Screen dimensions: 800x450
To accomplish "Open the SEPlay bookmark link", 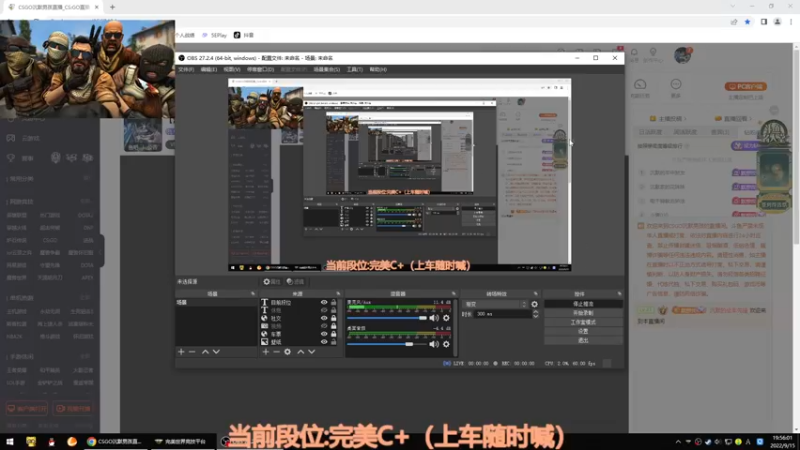I will tap(215, 35).
